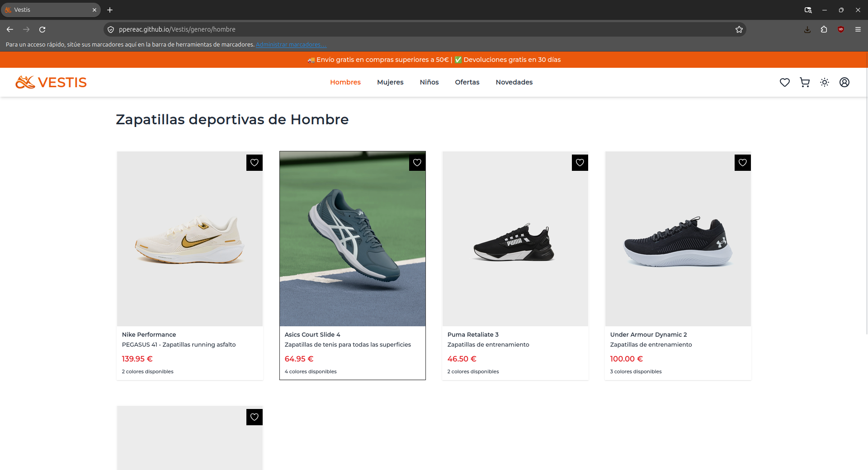
Task: Click the 100.00 € price
Action: point(626,359)
